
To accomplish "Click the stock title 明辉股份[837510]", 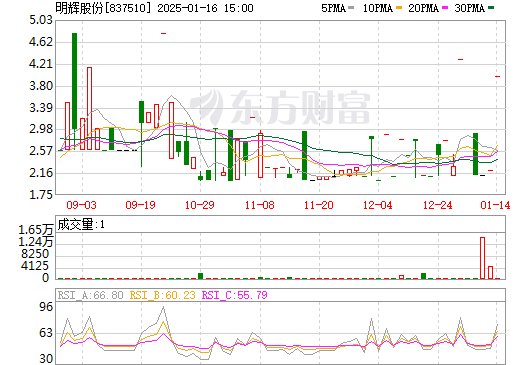I will pos(104,8).
